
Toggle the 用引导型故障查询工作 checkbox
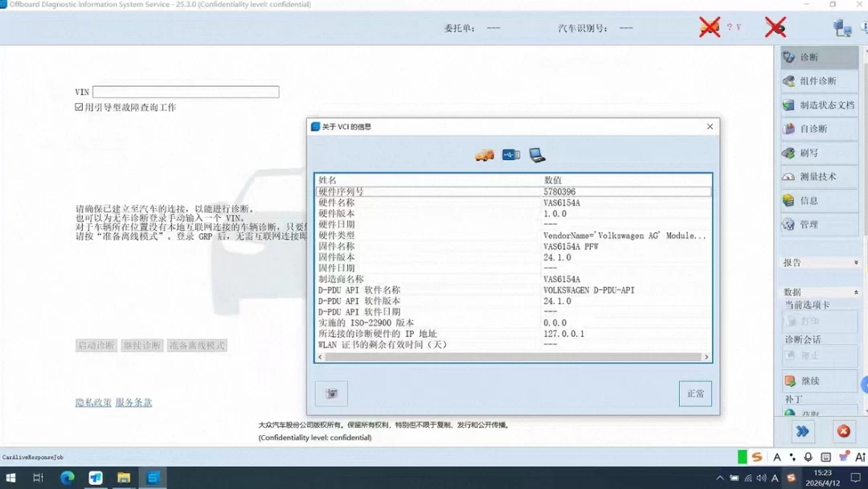click(x=77, y=106)
